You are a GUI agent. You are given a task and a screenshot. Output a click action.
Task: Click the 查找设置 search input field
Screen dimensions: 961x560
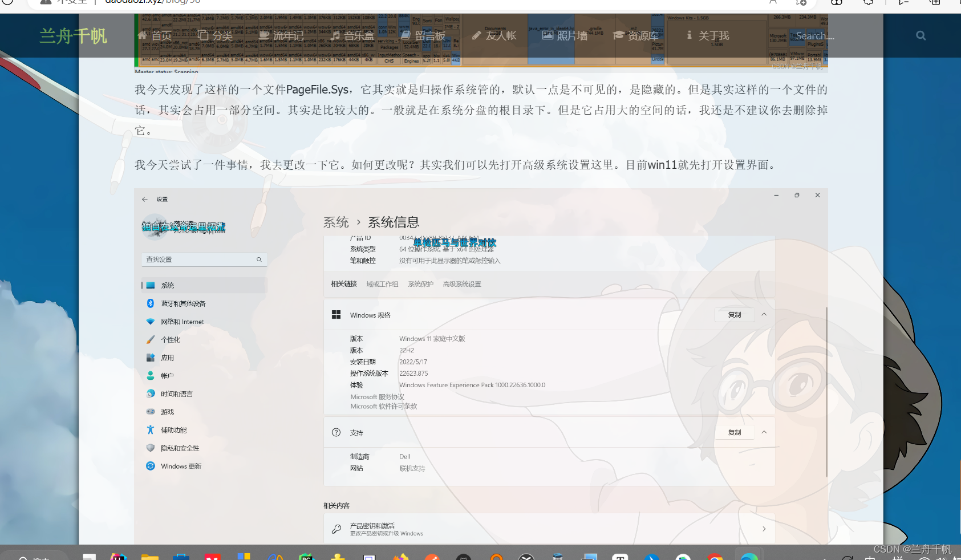204,259
